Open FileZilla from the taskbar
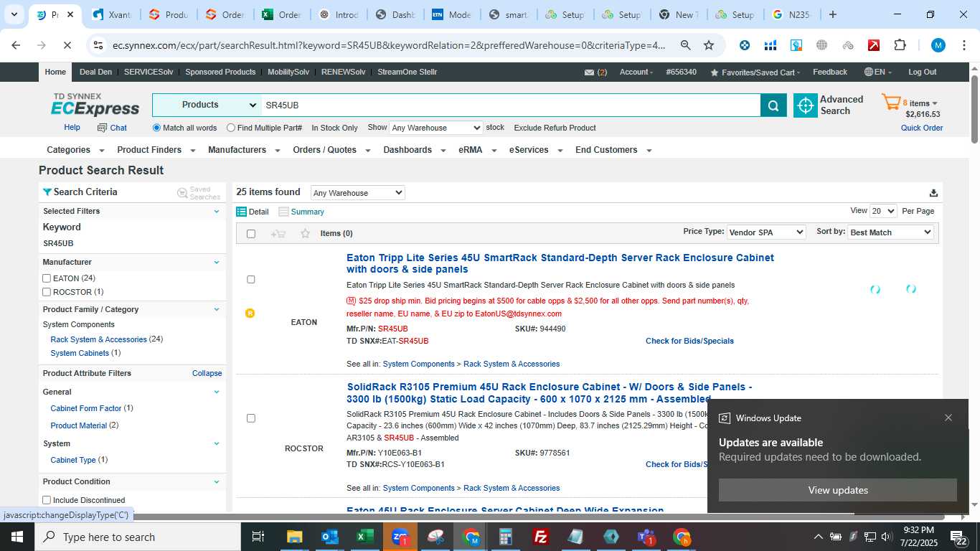Image resolution: width=980 pixels, height=551 pixels. tap(541, 537)
